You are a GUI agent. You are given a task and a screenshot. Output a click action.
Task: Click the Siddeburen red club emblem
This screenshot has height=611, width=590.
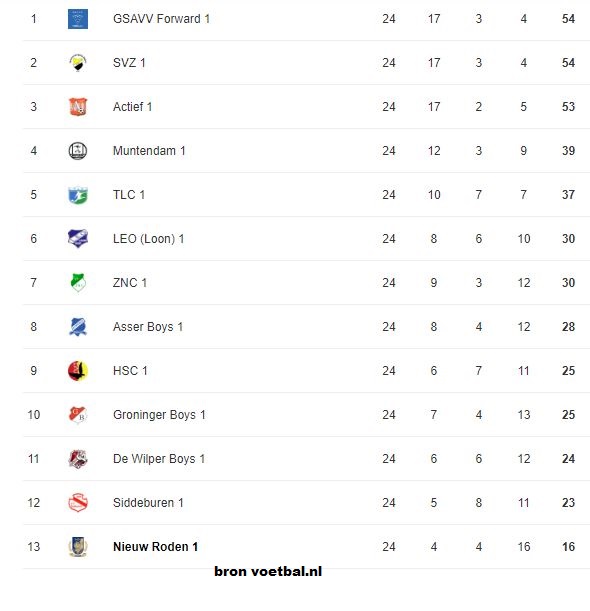point(78,503)
